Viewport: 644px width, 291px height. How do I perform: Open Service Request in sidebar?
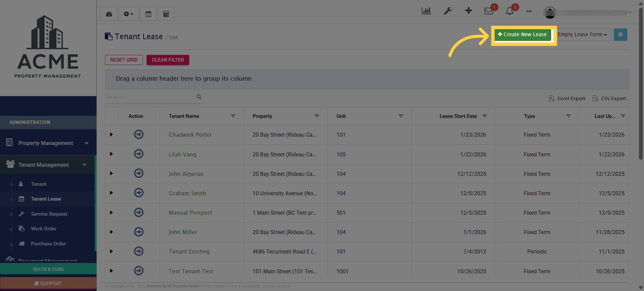point(49,214)
